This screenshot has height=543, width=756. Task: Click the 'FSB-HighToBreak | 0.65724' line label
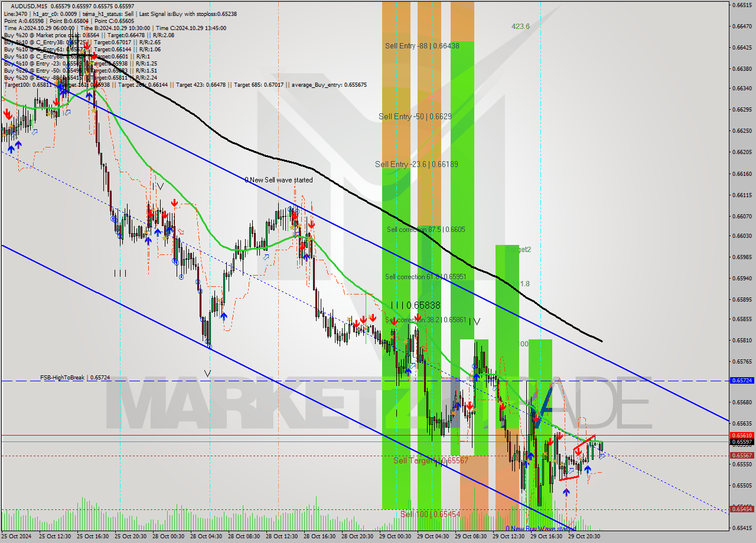point(75,377)
